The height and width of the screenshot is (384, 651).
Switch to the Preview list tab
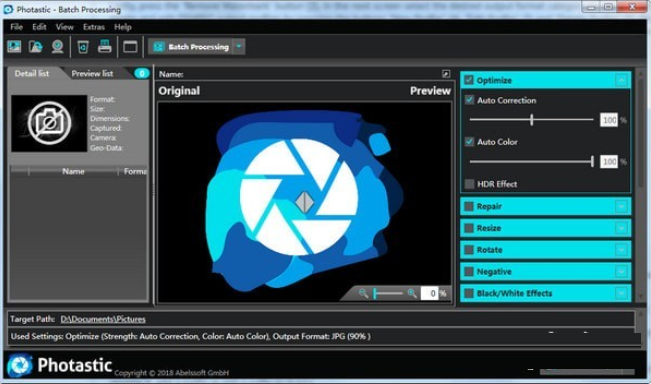pyautogui.click(x=92, y=73)
